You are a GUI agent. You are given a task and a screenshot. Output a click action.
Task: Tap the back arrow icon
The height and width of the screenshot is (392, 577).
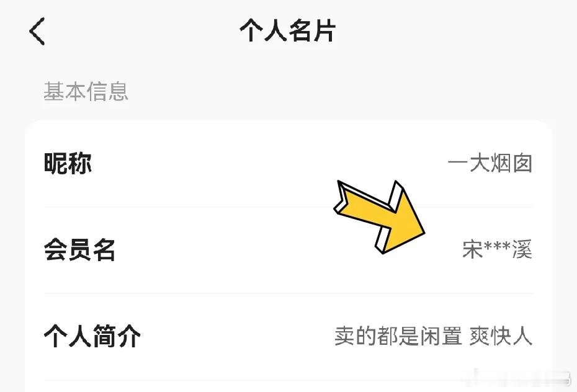(37, 31)
